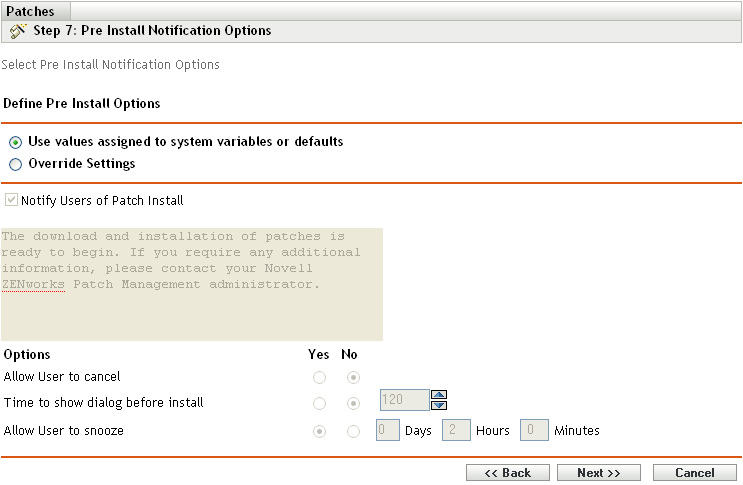
Task: Click the wizard wand icon beside Step 7
Action: pyautogui.click(x=18, y=31)
